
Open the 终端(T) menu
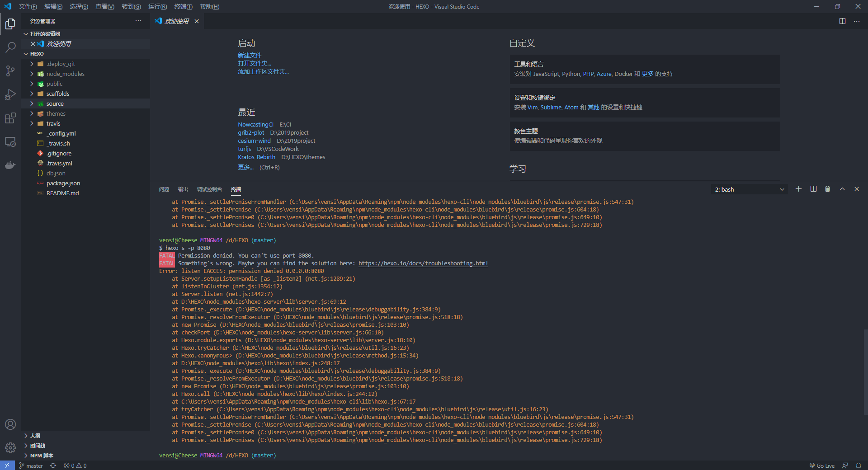(x=183, y=6)
